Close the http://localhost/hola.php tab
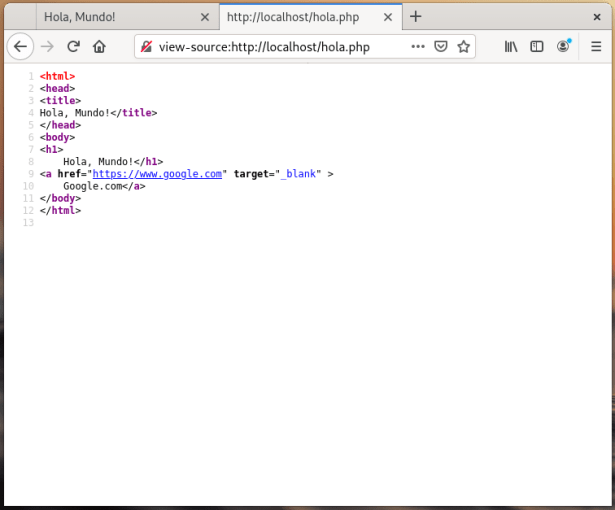The width and height of the screenshot is (615, 510). [x=389, y=17]
